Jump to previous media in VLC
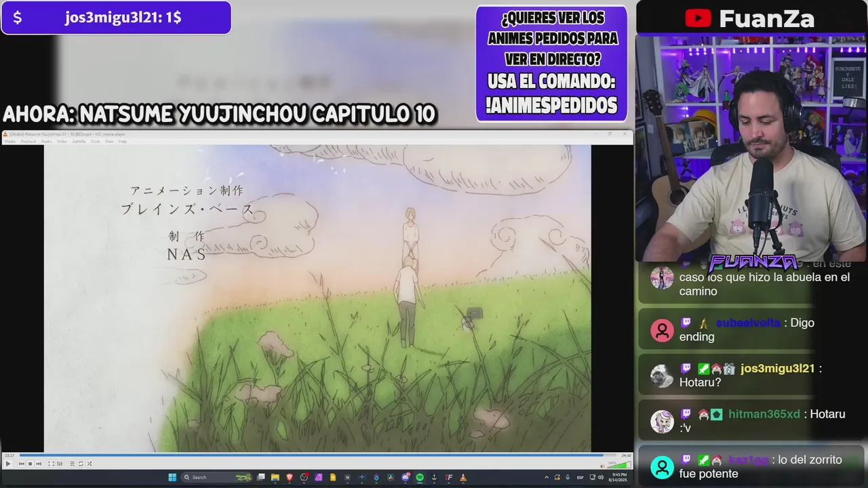Image resolution: width=868 pixels, height=488 pixels. (22, 464)
